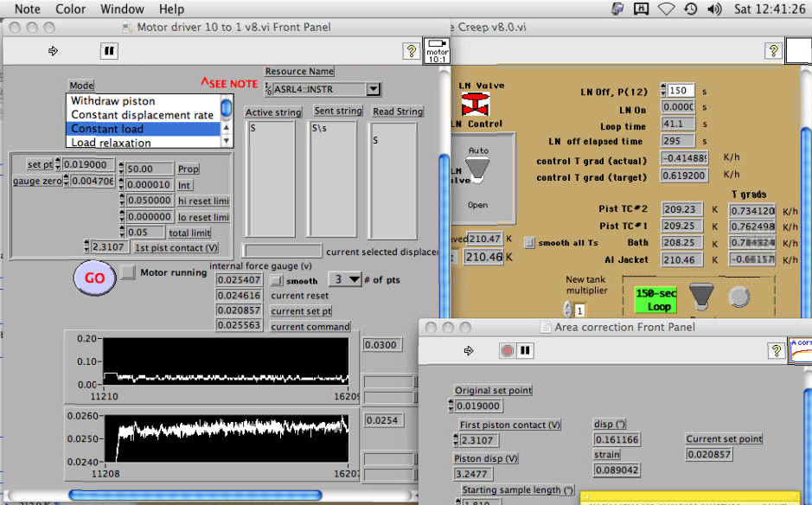Image resolution: width=812 pixels, height=505 pixels.
Task: Click the motor 10:1 VI icon
Action: [436, 51]
